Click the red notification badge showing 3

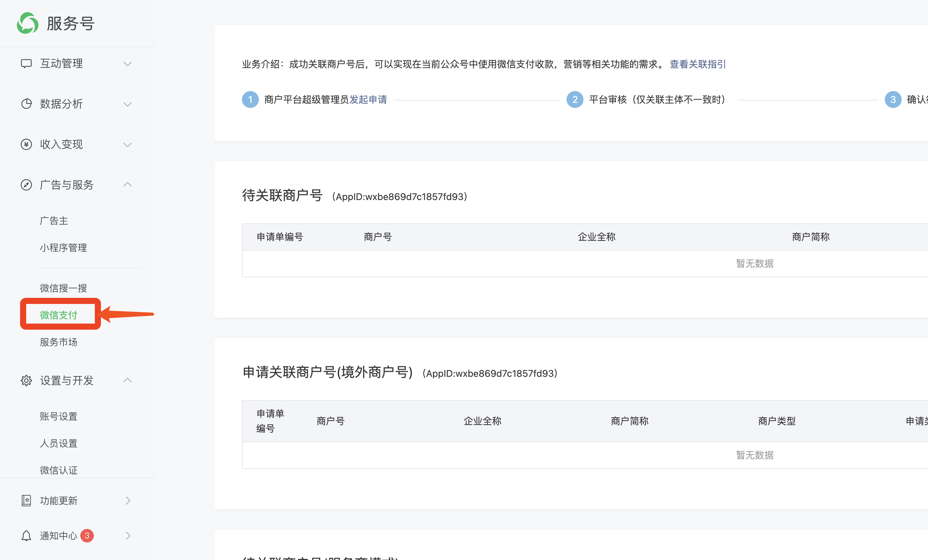pyautogui.click(x=87, y=535)
